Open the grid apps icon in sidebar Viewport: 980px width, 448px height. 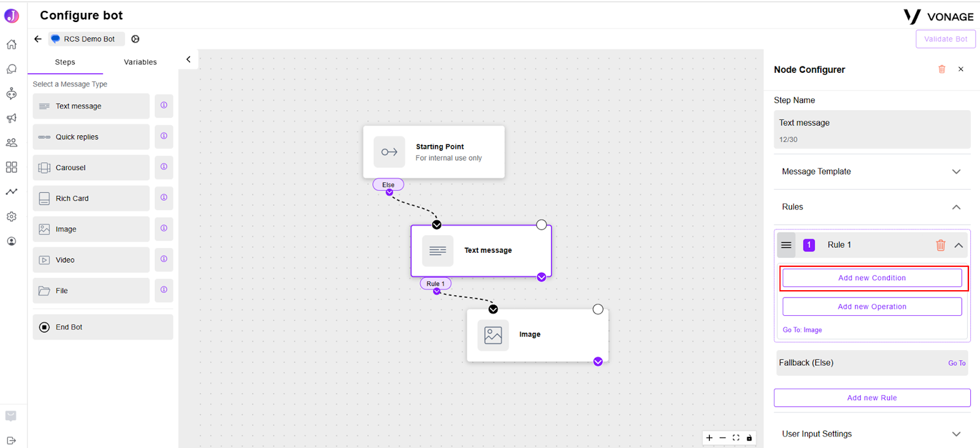click(x=12, y=167)
